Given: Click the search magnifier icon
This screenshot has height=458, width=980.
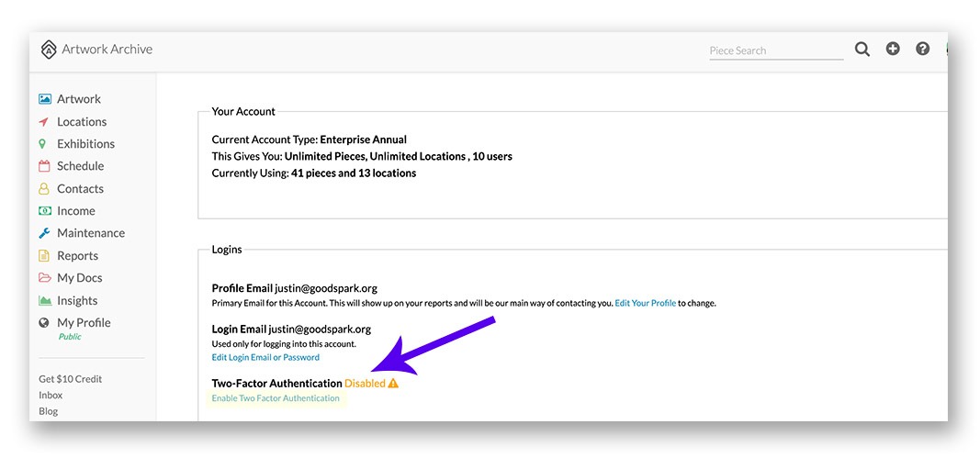Looking at the screenshot, I should (x=862, y=50).
